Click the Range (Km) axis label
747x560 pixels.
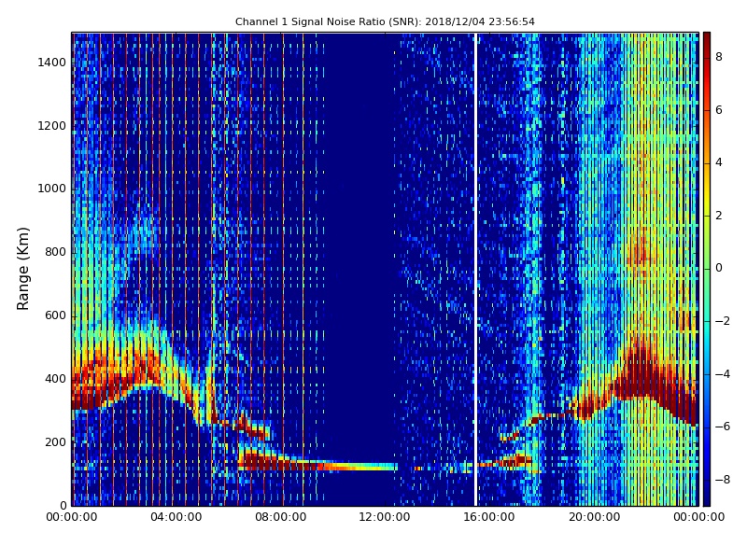[x=22, y=269]
